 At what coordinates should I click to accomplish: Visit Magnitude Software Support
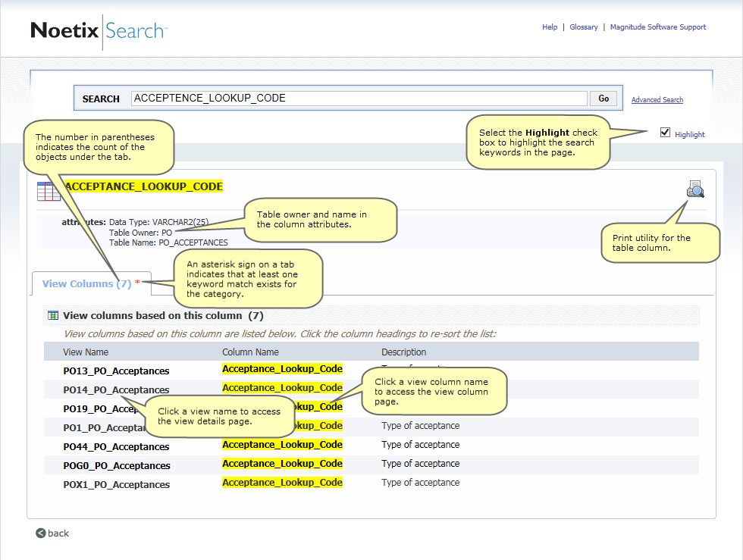[x=658, y=27]
